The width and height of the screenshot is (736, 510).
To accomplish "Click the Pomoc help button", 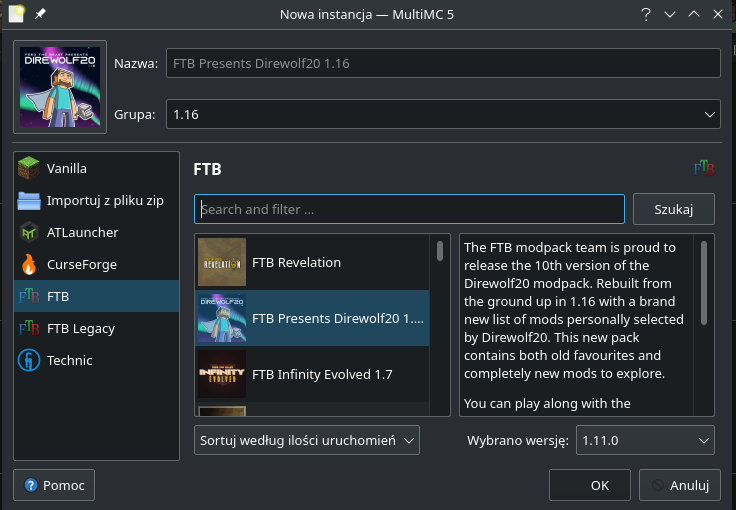I will [x=54, y=485].
